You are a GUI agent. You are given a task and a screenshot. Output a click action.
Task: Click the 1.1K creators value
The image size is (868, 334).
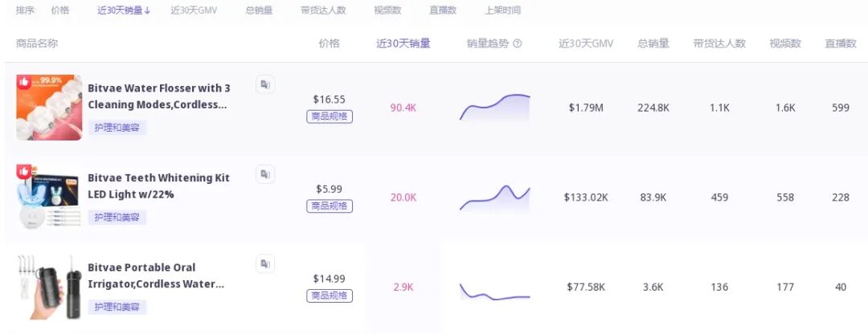point(719,108)
